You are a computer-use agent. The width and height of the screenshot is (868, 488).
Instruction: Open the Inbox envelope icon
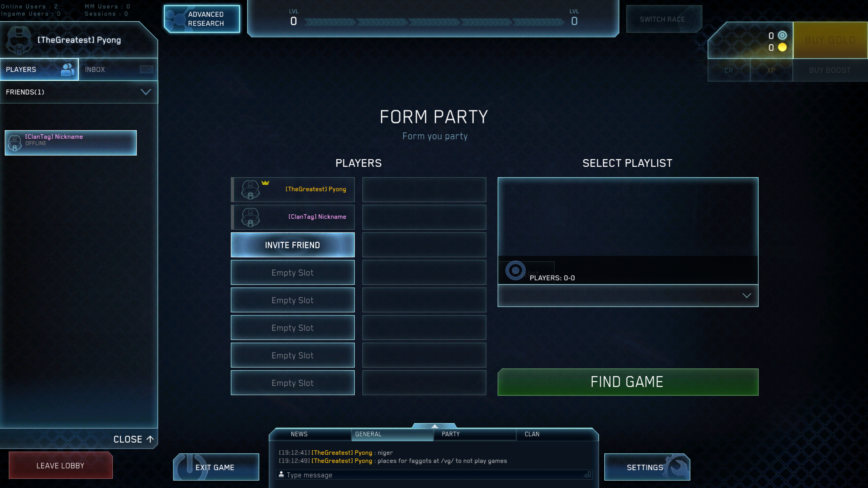point(146,69)
